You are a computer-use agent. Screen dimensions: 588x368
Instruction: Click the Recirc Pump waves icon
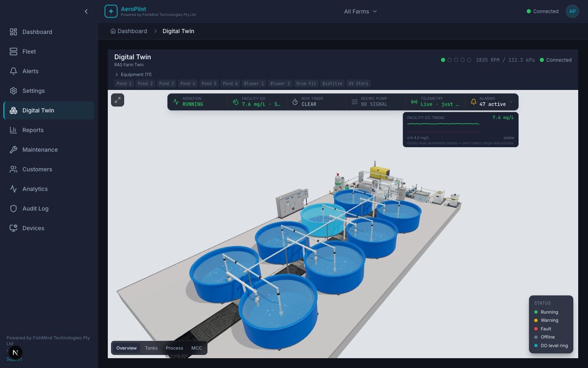(354, 102)
